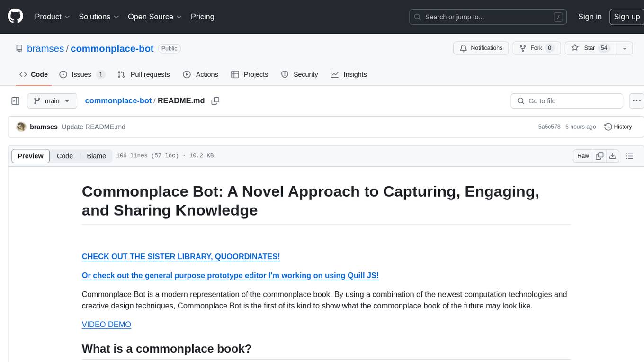This screenshot has height=362, width=644.
Task: Expand the Product menu
Action: point(52,17)
